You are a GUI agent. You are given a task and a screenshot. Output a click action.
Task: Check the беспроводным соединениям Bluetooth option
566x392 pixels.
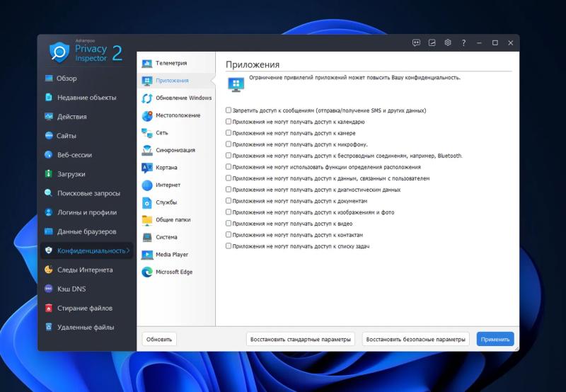[x=228, y=155]
